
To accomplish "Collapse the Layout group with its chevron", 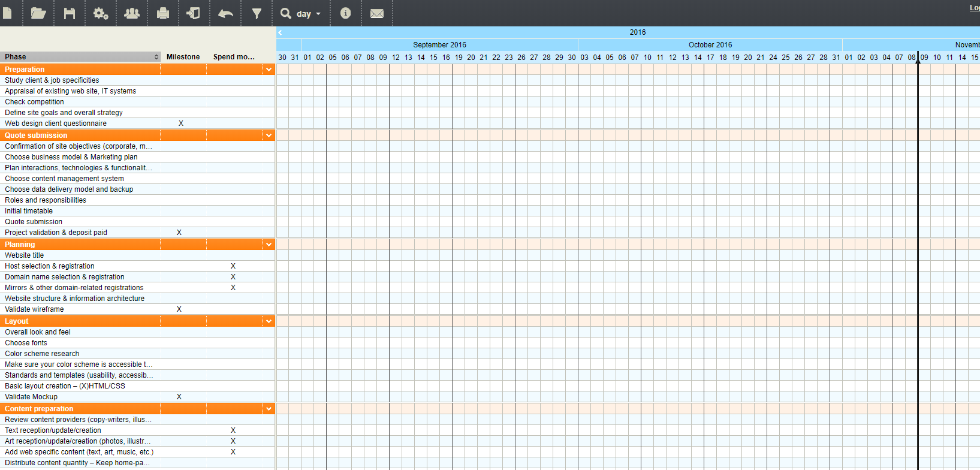I will (269, 321).
